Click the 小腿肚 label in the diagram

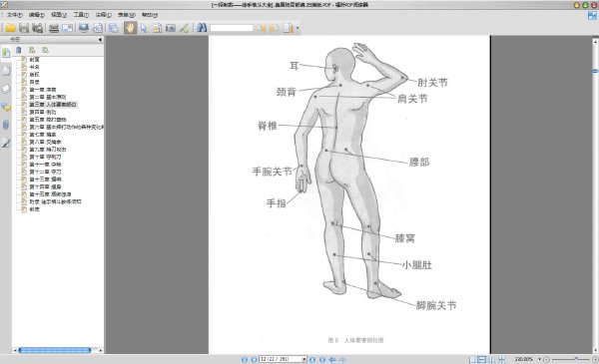tap(416, 265)
